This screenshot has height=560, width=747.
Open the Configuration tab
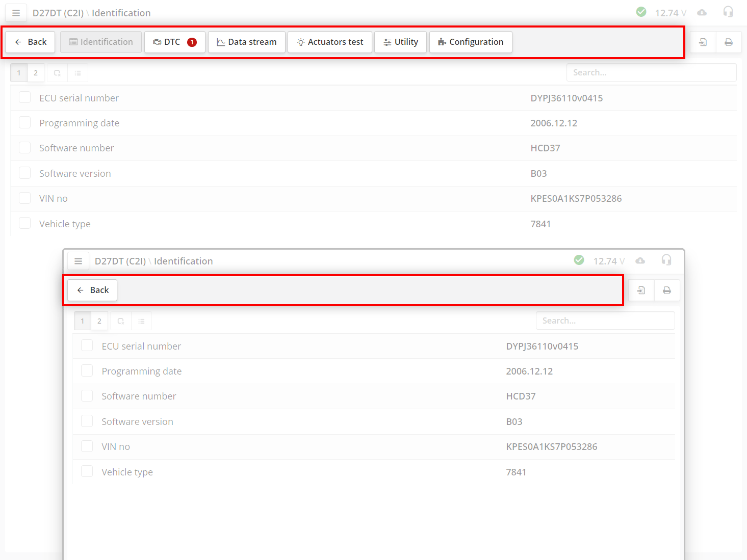tap(470, 42)
